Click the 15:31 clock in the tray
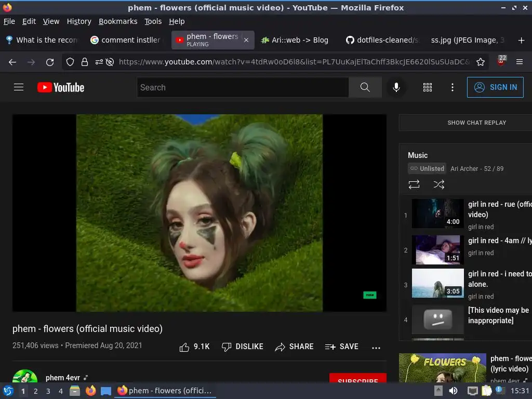Viewport: 532px width, 399px height. click(520, 391)
